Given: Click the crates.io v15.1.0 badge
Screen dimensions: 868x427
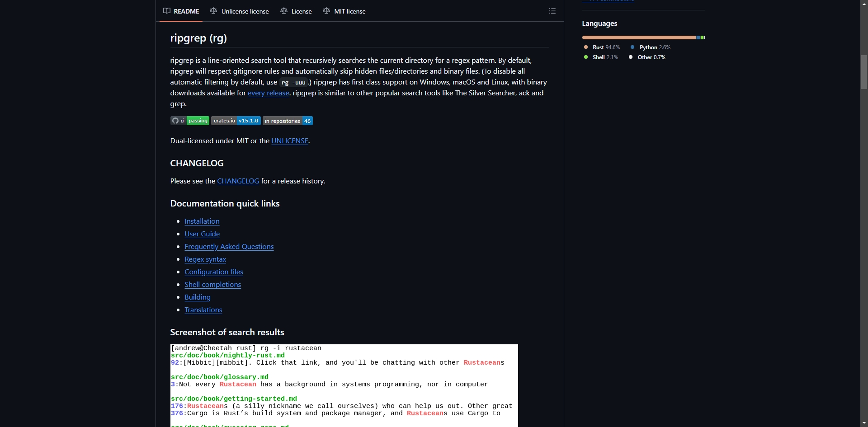Looking at the screenshot, I should point(236,121).
